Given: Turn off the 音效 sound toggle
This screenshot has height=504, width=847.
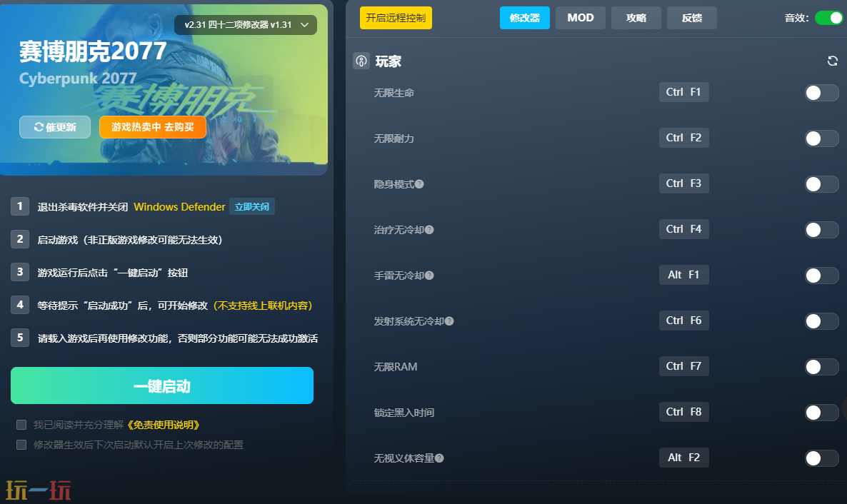Looking at the screenshot, I should (828, 18).
